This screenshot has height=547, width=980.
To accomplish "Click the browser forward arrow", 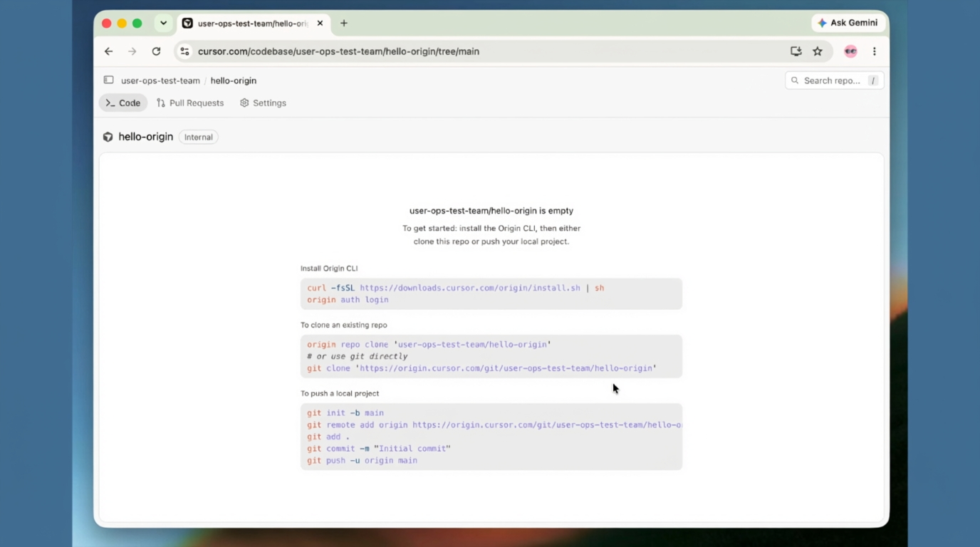I will pyautogui.click(x=132, y=51).
